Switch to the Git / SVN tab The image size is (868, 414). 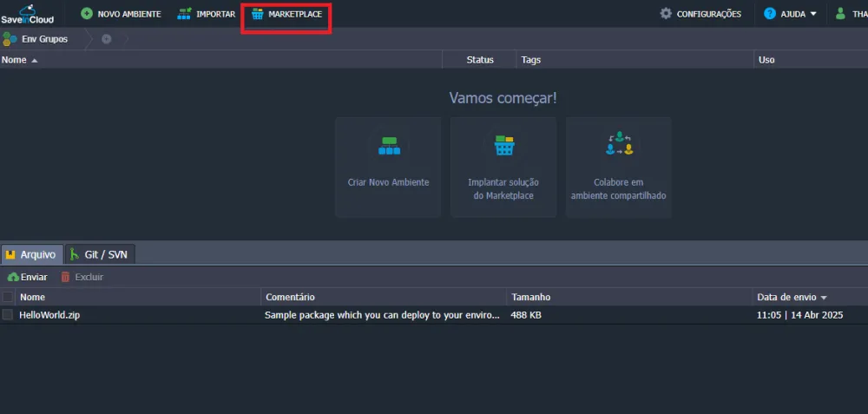[100, 254]
